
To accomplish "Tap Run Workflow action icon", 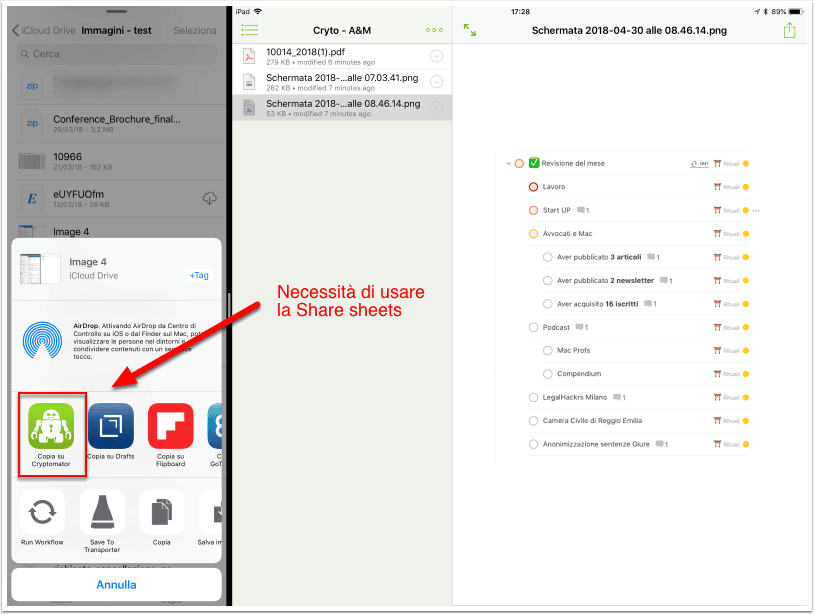I will [42, 512].
